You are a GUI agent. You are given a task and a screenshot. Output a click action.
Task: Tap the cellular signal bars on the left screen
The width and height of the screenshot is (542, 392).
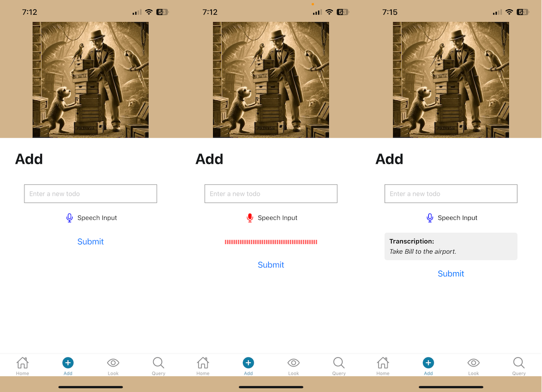tap(137, 12)
